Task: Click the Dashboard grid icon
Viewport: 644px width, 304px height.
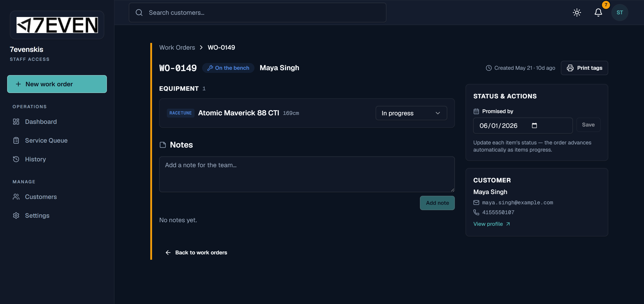Action: click(16, 122)
